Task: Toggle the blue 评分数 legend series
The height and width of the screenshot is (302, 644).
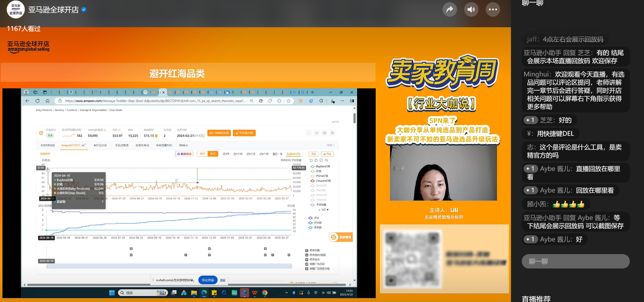Action: 314,222
